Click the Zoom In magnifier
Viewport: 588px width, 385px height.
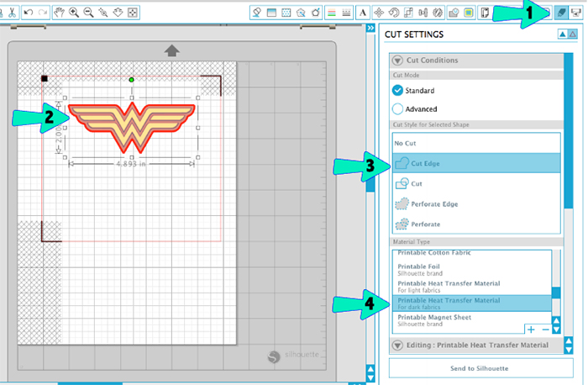(x=74, y=13)
